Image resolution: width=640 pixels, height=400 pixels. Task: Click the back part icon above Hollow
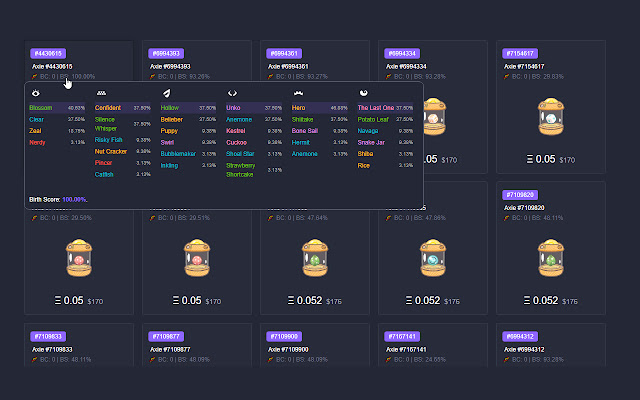pyautogui.click(x=166, y=92)
